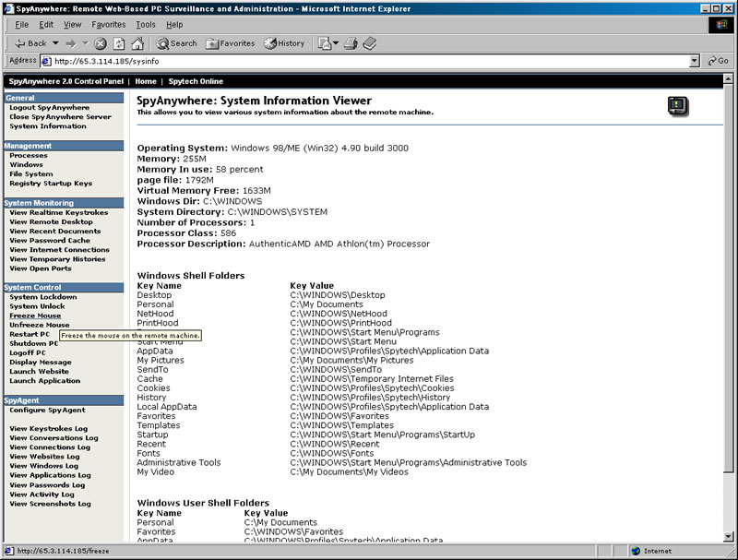Click the Launch Application link
Image resolution: width=738 pixels, height=560 pixels.
pos(44,381)
